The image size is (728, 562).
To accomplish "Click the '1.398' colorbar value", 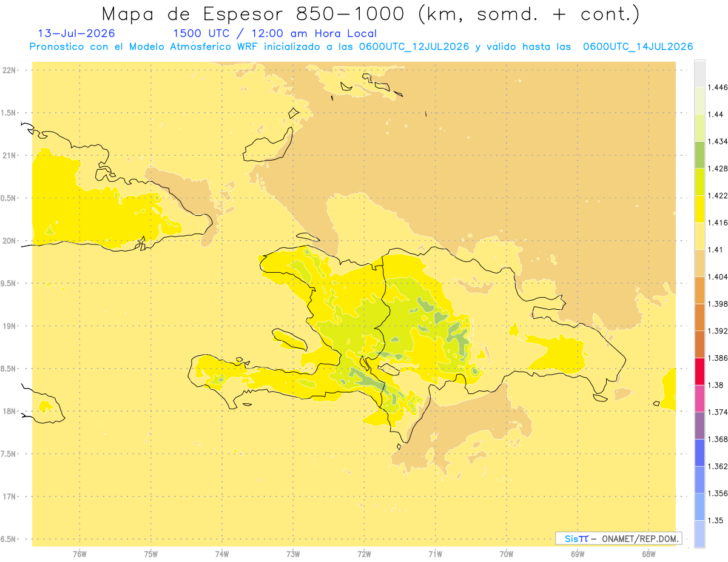I will (x=719, y=304).
